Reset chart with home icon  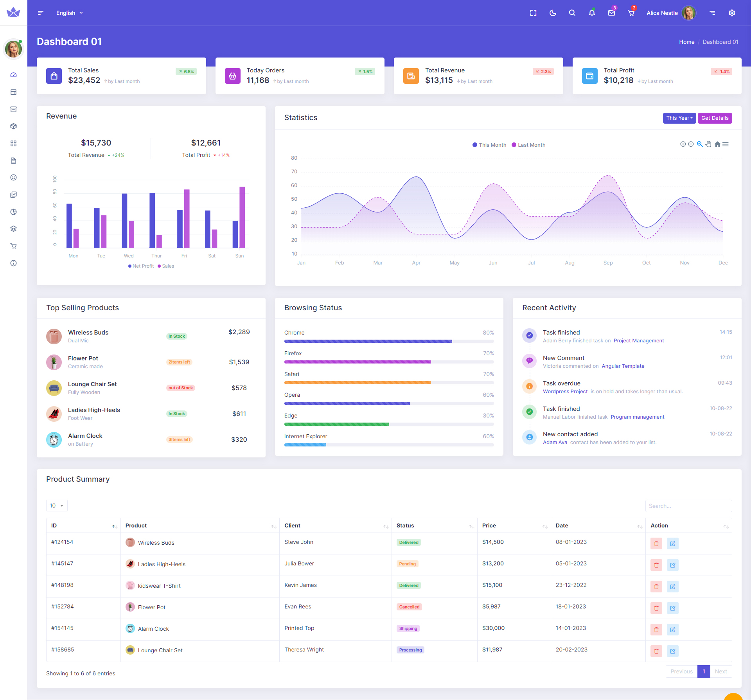coord(717,144)
